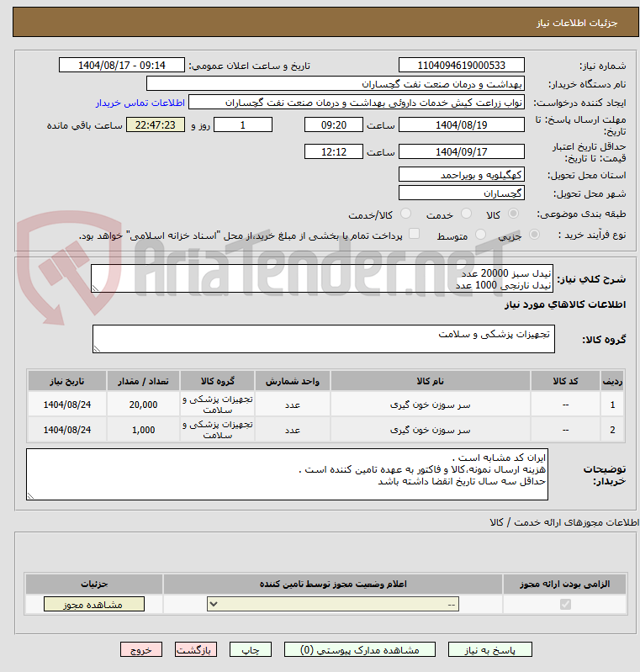Click the price validity time 12:12
This screenshot has width=640, height=672.
334,151
